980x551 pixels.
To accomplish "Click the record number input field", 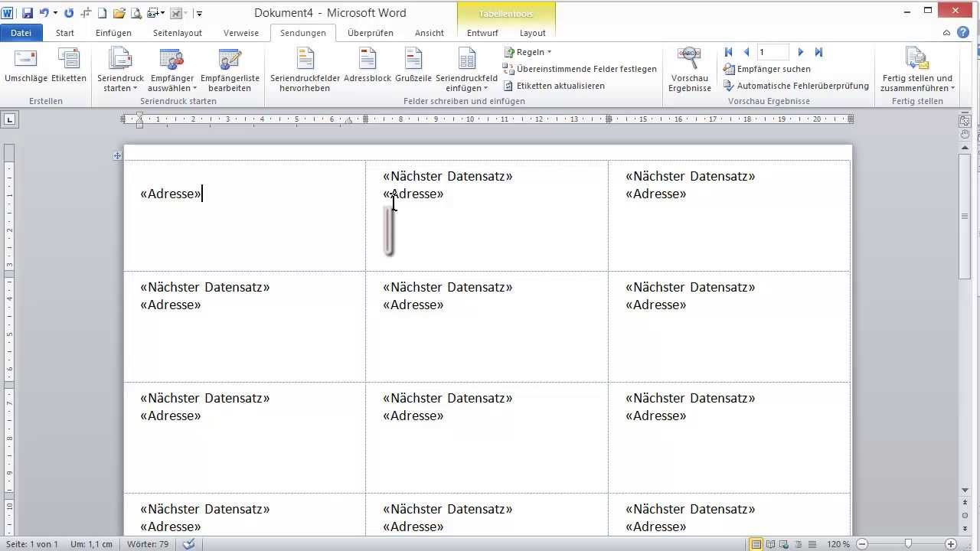I will (x=773, y=51).
